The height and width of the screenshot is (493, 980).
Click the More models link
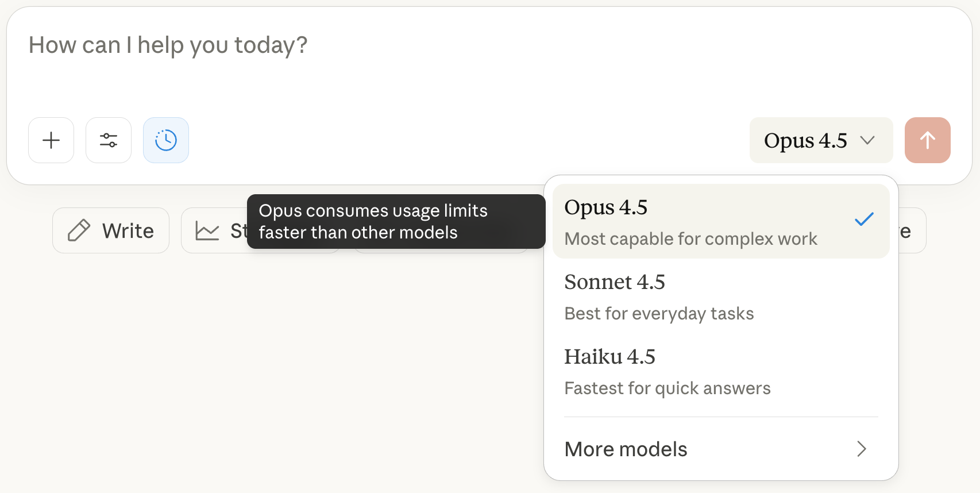tap(626, 449)
